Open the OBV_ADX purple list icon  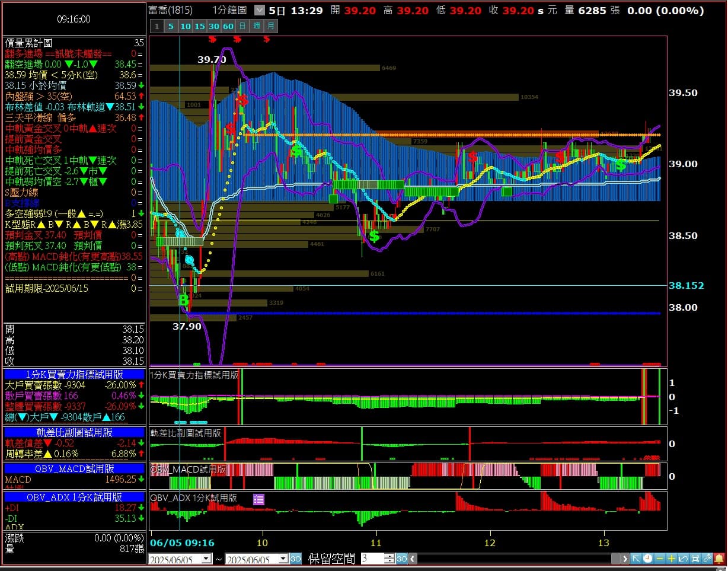click(x=258, y=499)
